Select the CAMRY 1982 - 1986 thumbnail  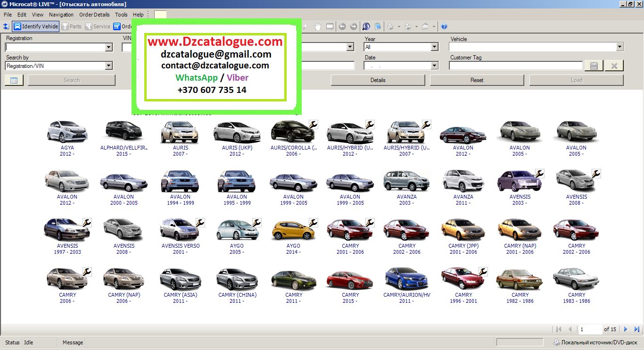point(520,279)
